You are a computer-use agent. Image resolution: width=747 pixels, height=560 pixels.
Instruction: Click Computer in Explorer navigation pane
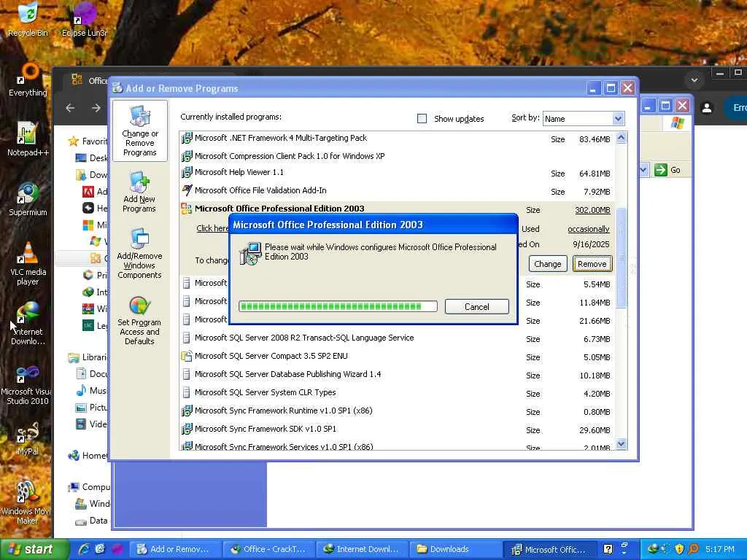tap(90, 486)
